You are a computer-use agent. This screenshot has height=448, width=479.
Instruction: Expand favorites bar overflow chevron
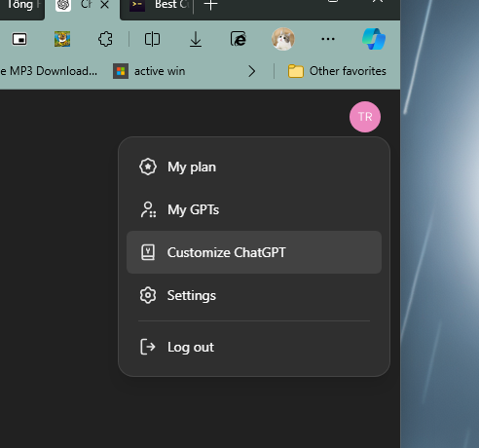point(252,71)
